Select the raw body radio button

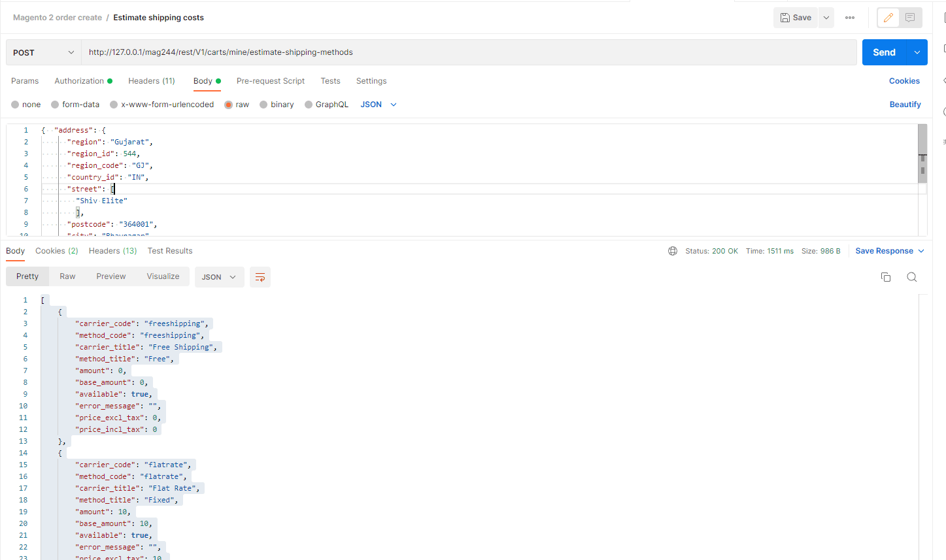coord(228,105)
